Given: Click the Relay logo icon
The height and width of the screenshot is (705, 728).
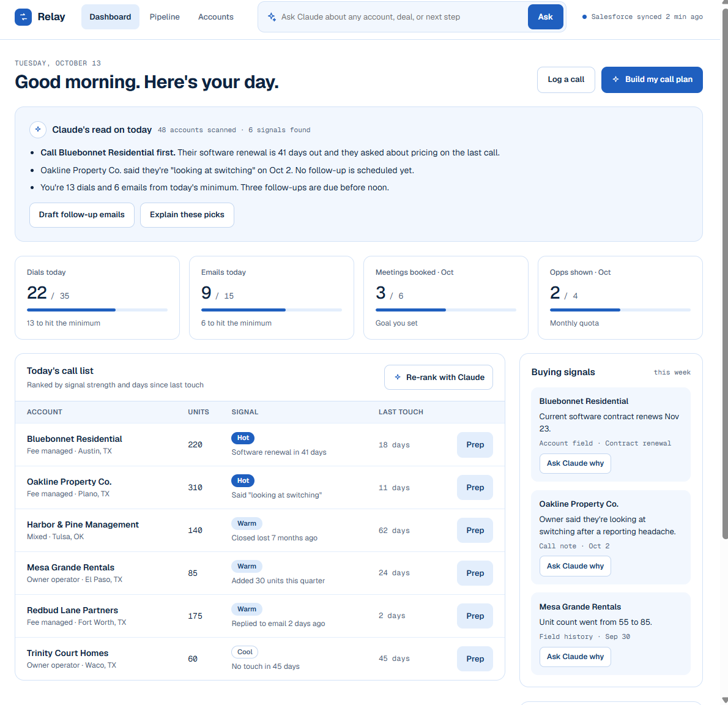Looking at the screenshot, I should [x=23, y=17].
